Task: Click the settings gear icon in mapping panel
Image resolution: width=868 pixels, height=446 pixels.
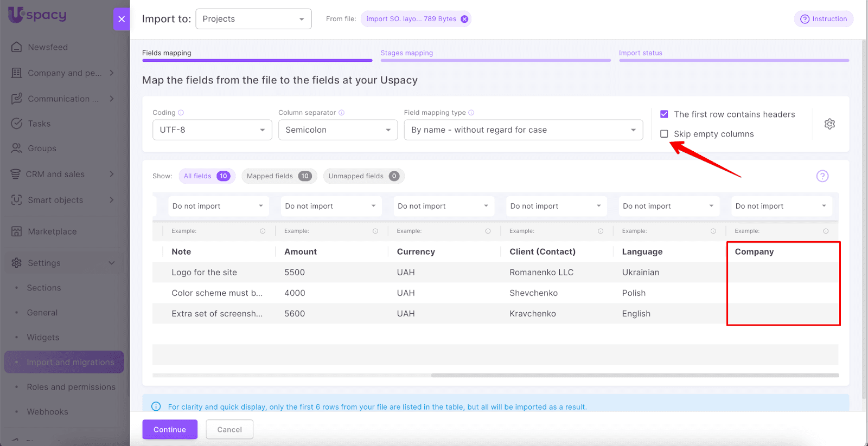Action: [x=829, y=124]
